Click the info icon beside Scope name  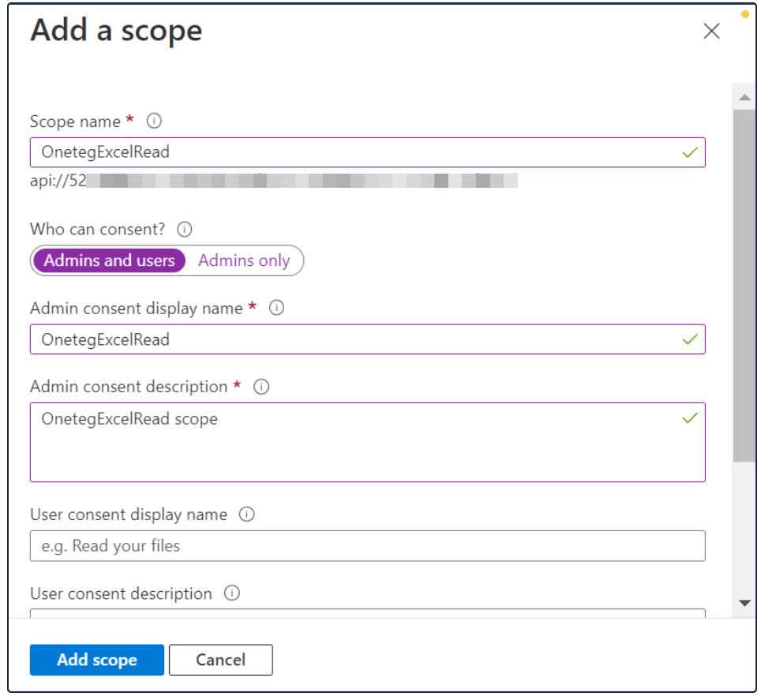(155, 122)
